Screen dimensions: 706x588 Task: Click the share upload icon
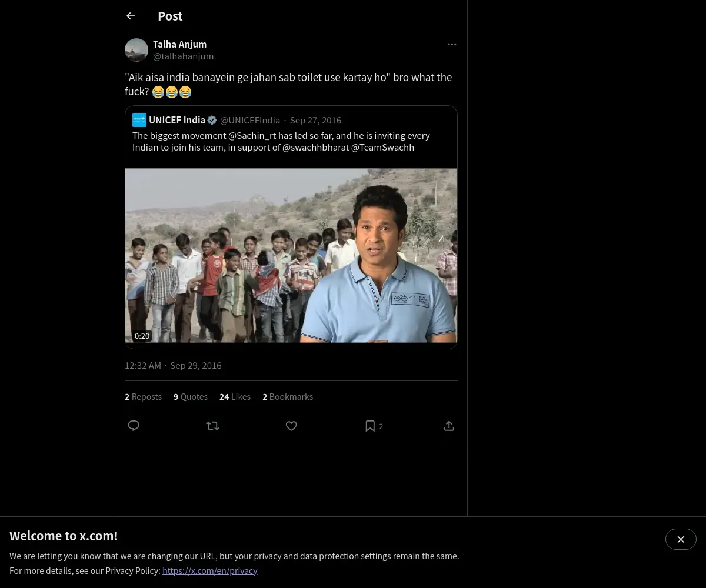point(449,426)
